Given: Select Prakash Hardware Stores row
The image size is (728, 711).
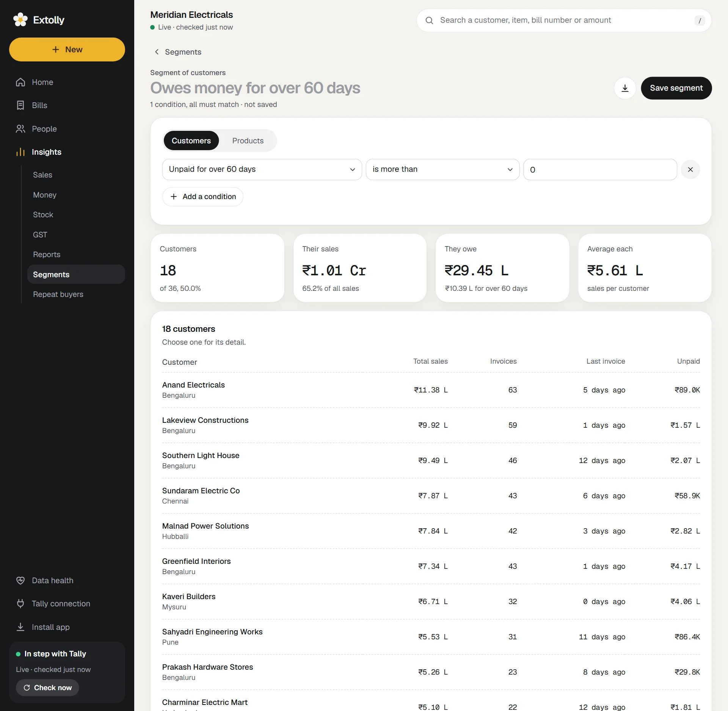Looking at the screenshot, I should click(431, 672).
